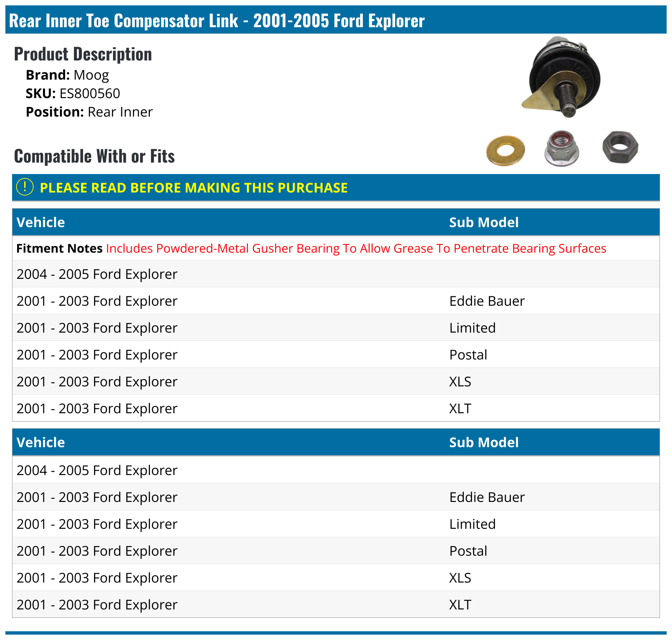Screen dimensions: 672x640
Task: Click the Sub Model column header
Action: coord(484,222)
